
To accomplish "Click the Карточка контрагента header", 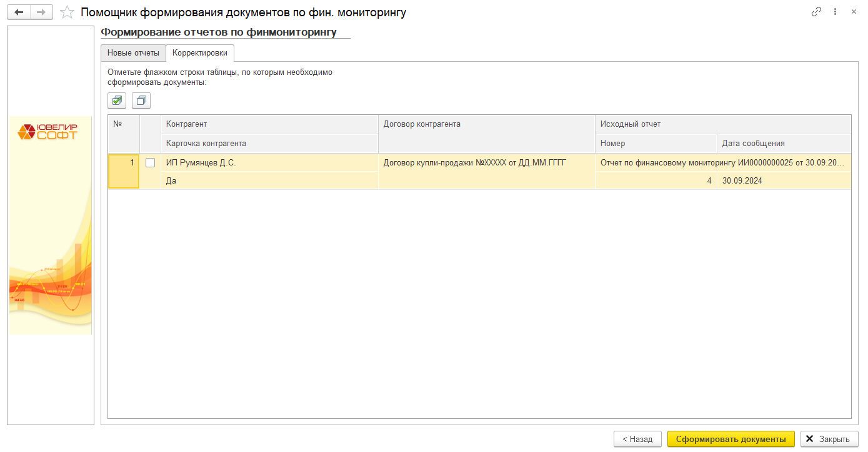I will pyautogui.click(x=269, y=144).
